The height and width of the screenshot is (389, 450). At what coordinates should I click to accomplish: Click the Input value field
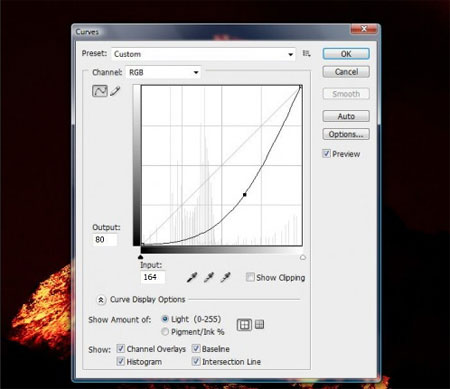pos(152,277)
